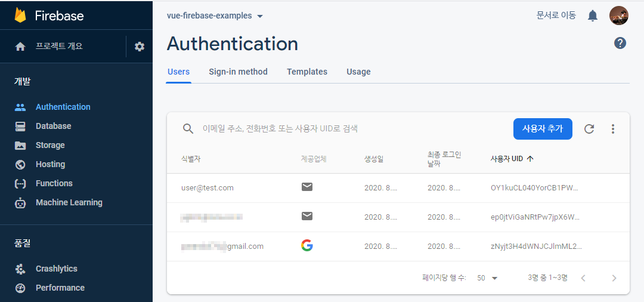Click the Database icon in sidebar
This screenshot has width=644, height=302.
coord(20,126)
